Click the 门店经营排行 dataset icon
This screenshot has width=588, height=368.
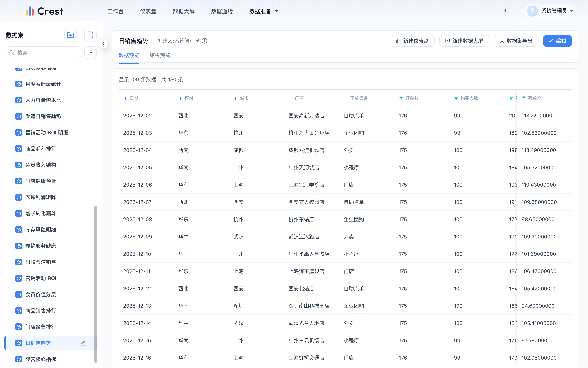point(19,327)
